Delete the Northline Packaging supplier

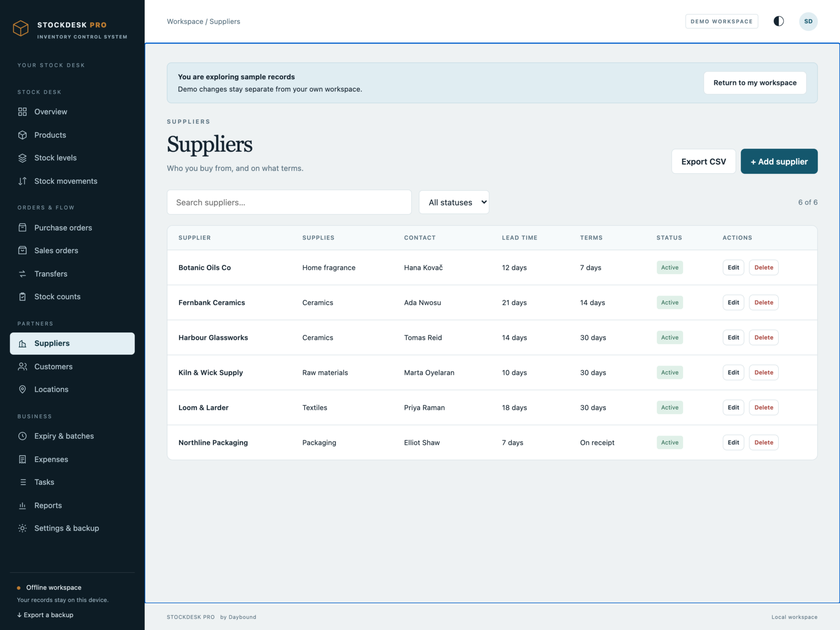(763, 442)
